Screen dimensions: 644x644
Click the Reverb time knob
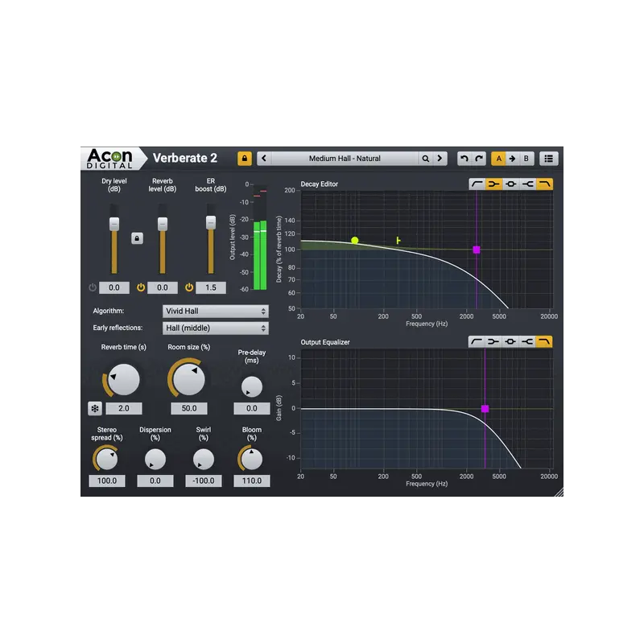[x=124, y=379]
